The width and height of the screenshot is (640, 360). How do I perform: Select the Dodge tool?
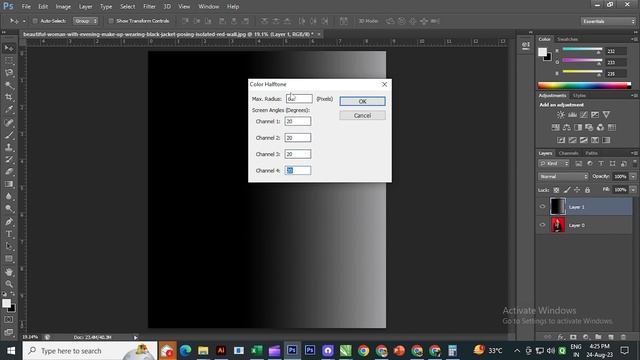(x=9, y=209)
